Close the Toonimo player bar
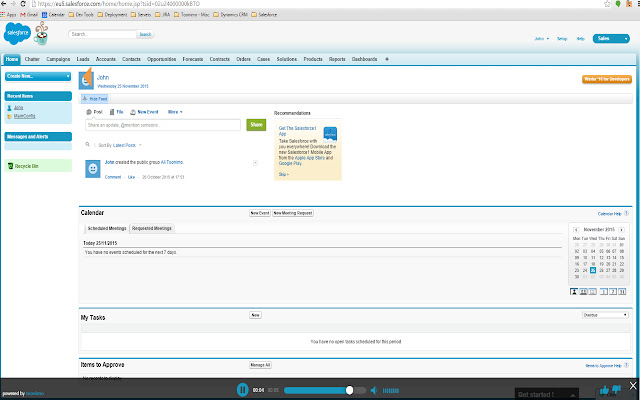The height and width of the screenshot is (400, 640). coord(633,385)
